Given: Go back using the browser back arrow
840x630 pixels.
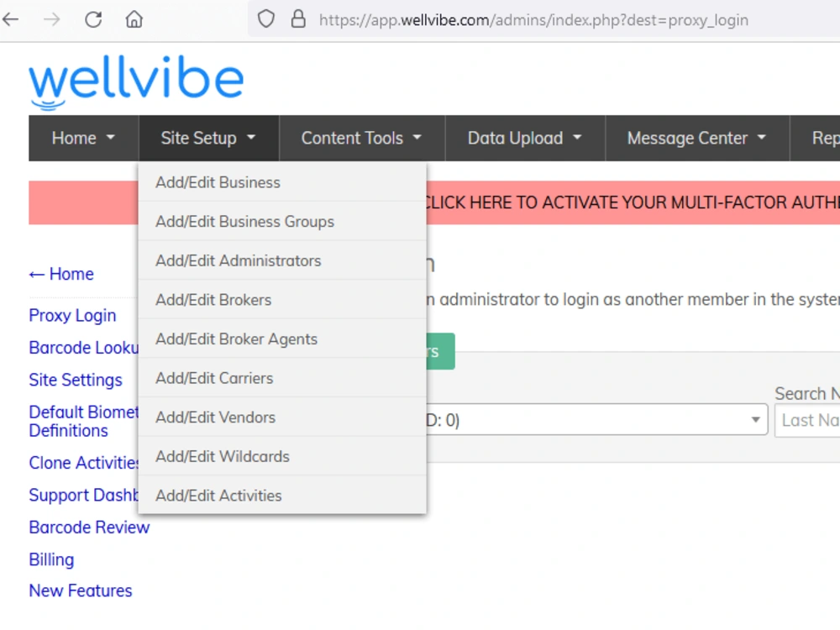Looking at the screenshot, I should (x=11, y=20).
